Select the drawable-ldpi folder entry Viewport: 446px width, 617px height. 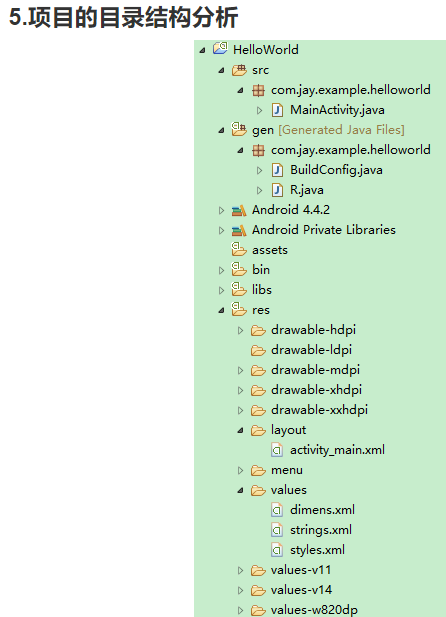[x=301, y=350]
